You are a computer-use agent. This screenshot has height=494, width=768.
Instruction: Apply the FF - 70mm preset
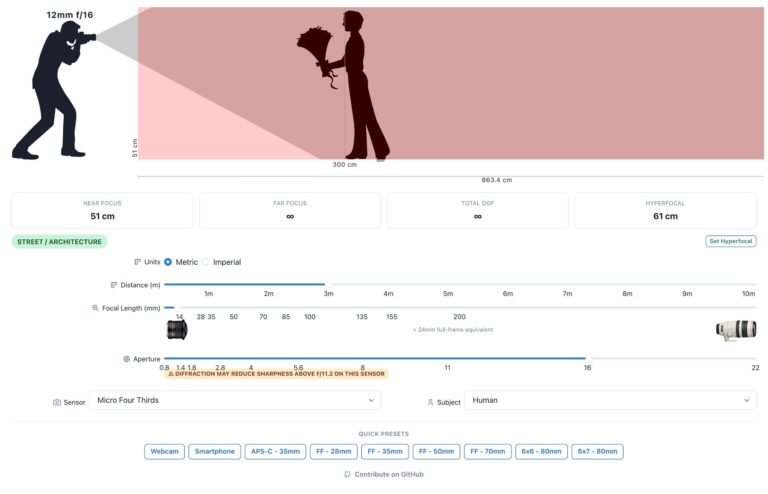click(488, 451)
